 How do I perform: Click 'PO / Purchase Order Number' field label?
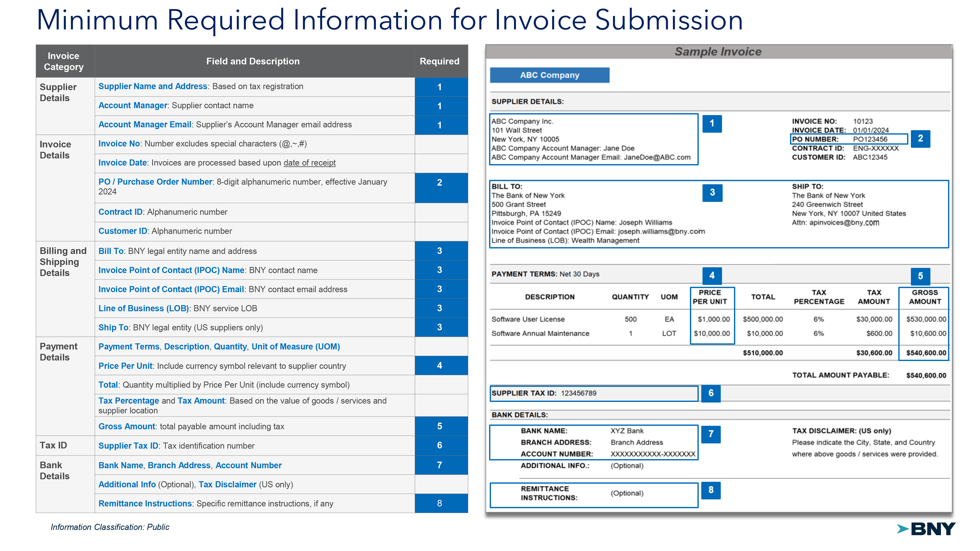point(155,182)
